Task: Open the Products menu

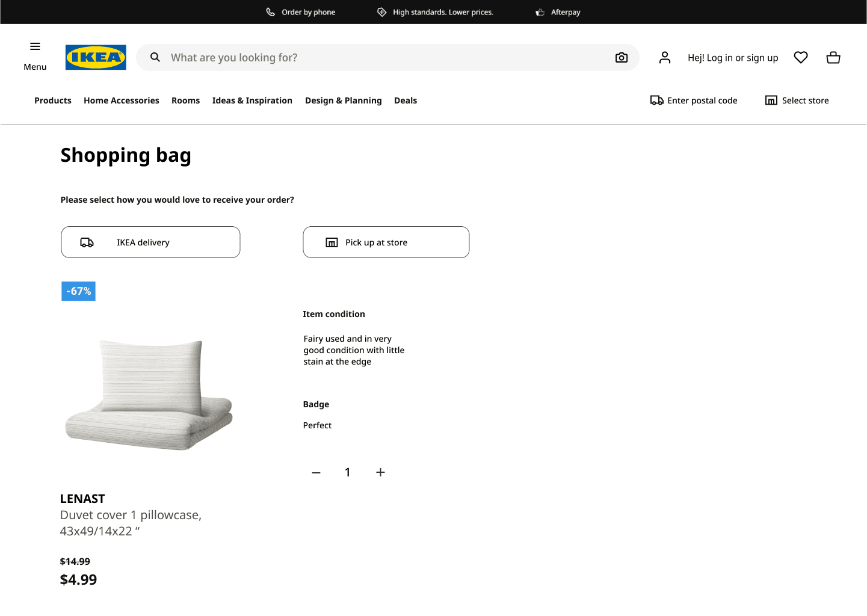Action: pyautogui.click(x=53, y=100)
